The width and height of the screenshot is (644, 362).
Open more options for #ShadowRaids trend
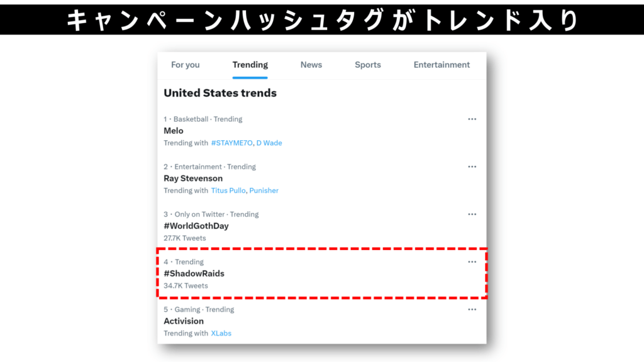(472, 262)
